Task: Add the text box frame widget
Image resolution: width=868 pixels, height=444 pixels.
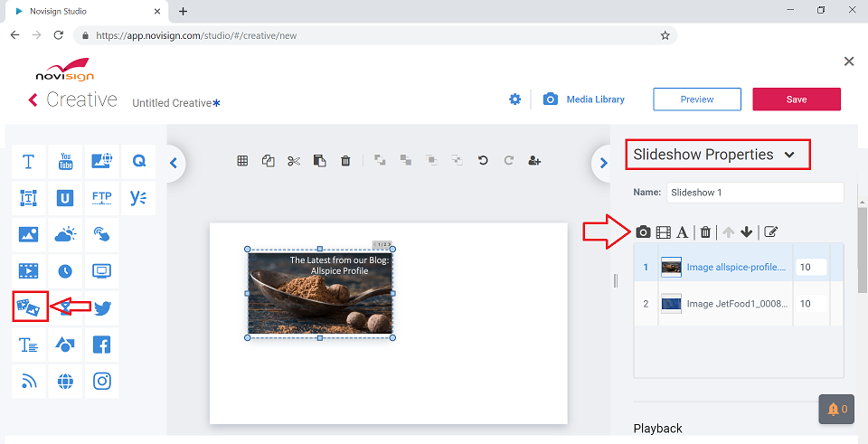Action: click(x=29, y=198)
